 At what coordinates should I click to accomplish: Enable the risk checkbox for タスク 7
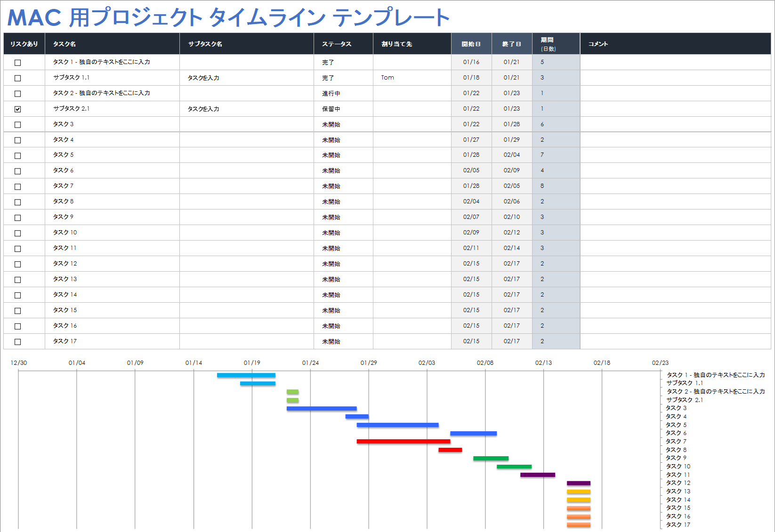coord(17,187)
